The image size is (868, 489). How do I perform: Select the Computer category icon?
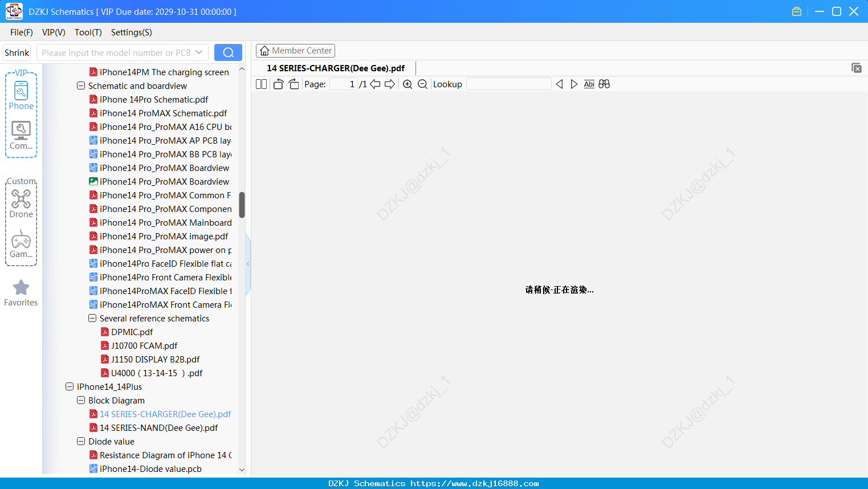[21, 136]
